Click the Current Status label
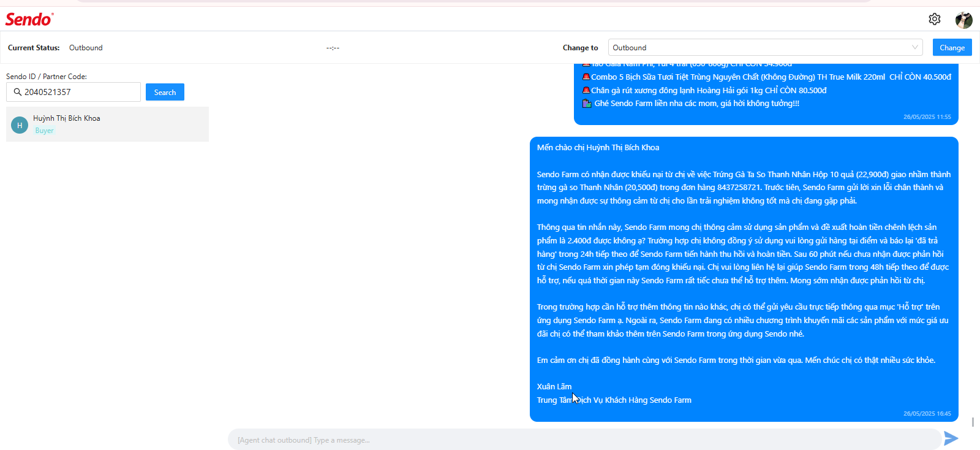The height and width of the screenshot is (450, 980). tap(34, 48)
